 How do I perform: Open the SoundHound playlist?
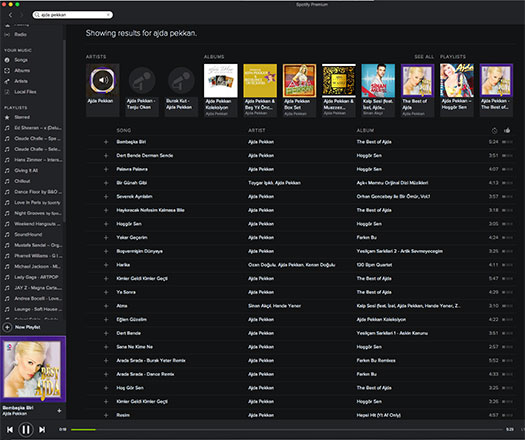pyautogui.click(x=28, y=234)
